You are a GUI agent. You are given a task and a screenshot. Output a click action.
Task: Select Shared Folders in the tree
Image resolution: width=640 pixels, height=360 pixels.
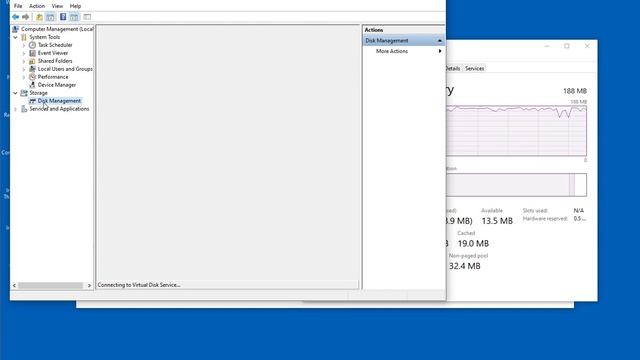(55, 61)
